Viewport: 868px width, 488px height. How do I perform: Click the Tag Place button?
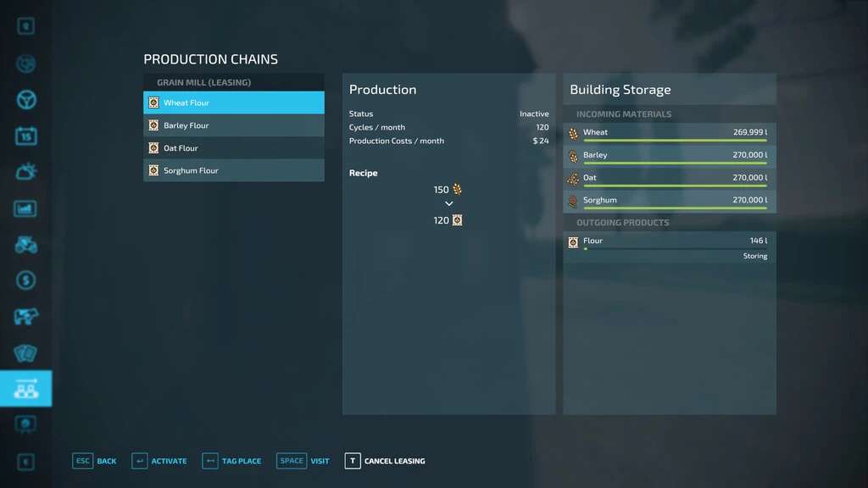pyautogui.click(x=231, y=461)
